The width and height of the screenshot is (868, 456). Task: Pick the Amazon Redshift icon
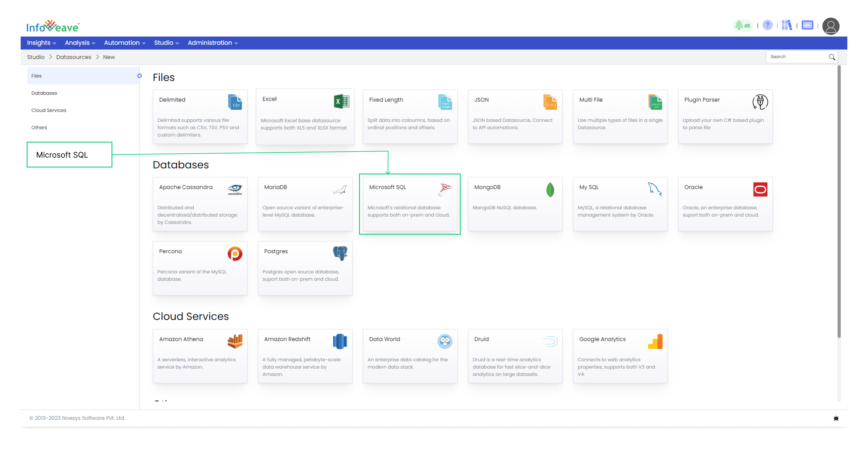[x=340, y=341]
